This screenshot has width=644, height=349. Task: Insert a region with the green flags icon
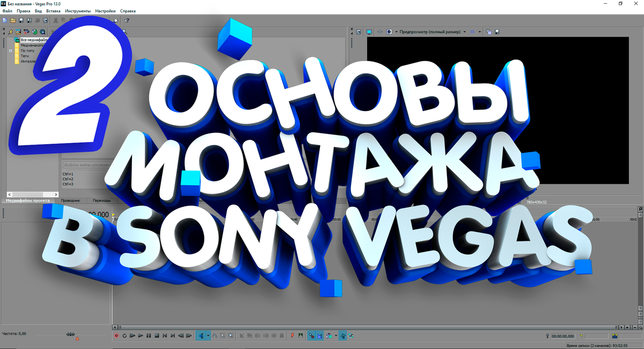pos(301,336)
